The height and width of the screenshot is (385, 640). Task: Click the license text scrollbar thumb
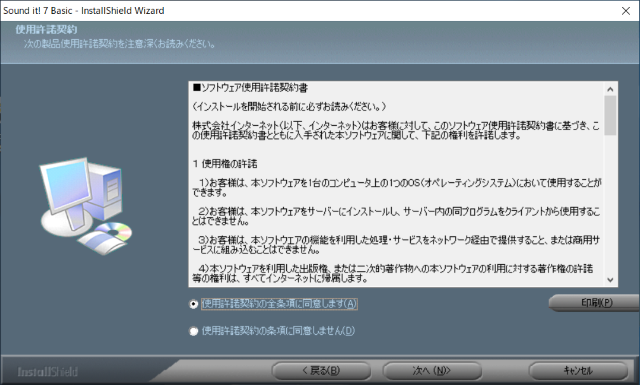(610, 116)
